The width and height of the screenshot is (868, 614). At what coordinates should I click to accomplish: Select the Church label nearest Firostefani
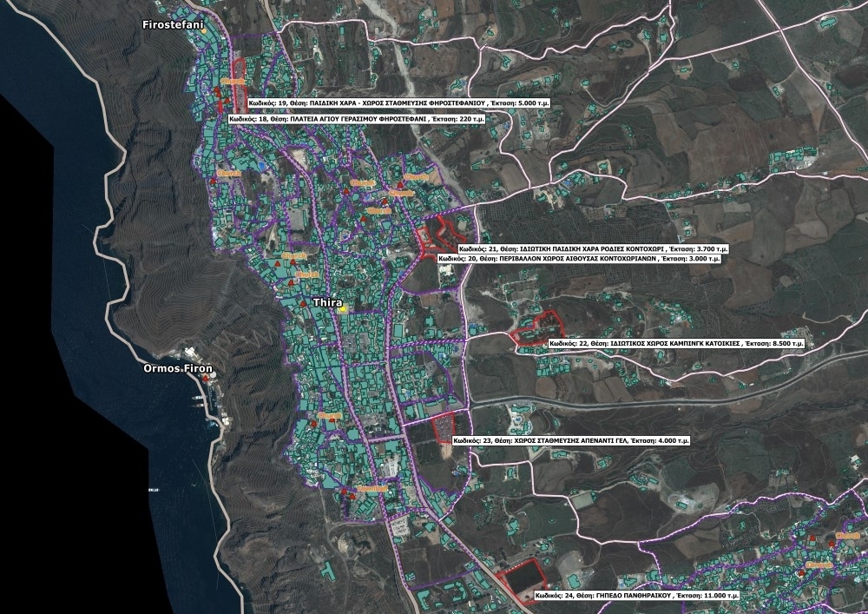(x=232, y=81)
